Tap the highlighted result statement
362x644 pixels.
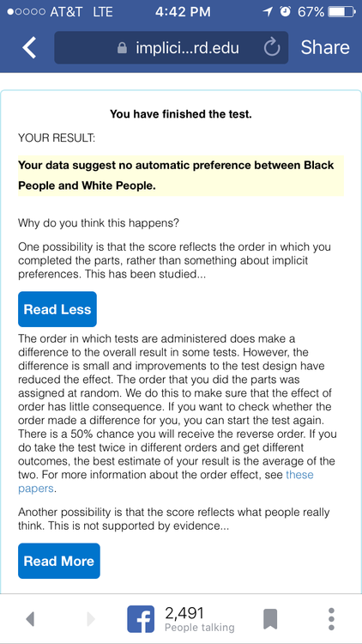tap(181, 175)
